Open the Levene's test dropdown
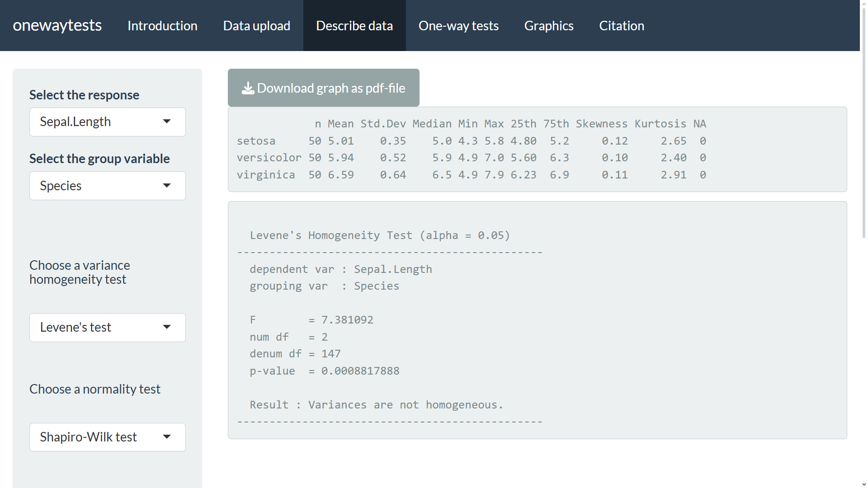The image size is (868, 488). pyautogui.click(x=108, y=328)
